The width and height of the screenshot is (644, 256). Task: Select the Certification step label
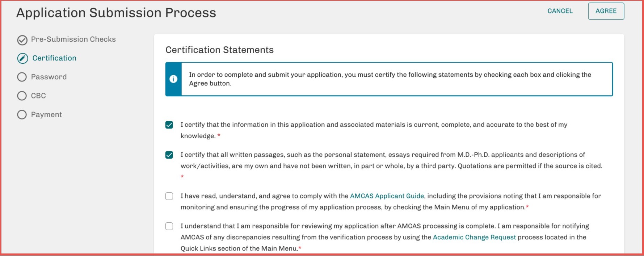pyautogui.click(x=54, y=58)
